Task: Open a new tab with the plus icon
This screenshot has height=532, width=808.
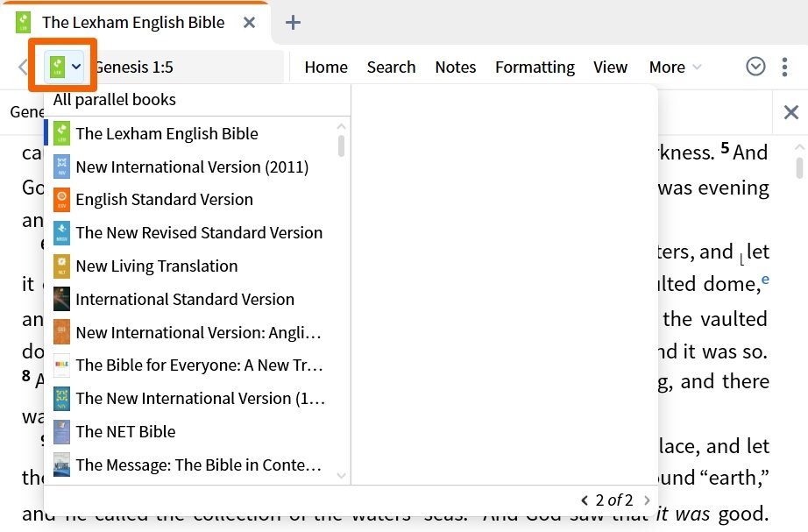Action: [293, 22]
